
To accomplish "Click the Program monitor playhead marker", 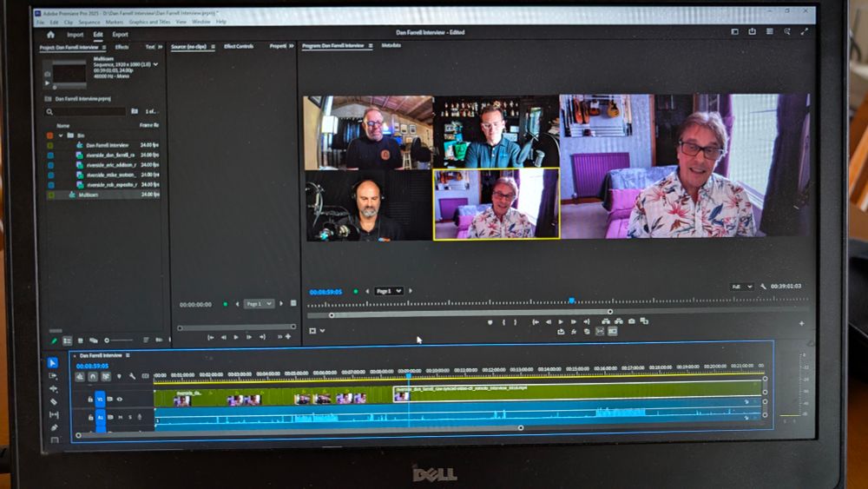I will click(571, 301).
